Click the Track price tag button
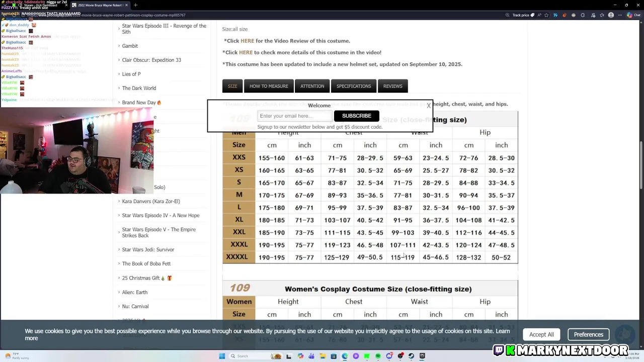 click(523, 15)
